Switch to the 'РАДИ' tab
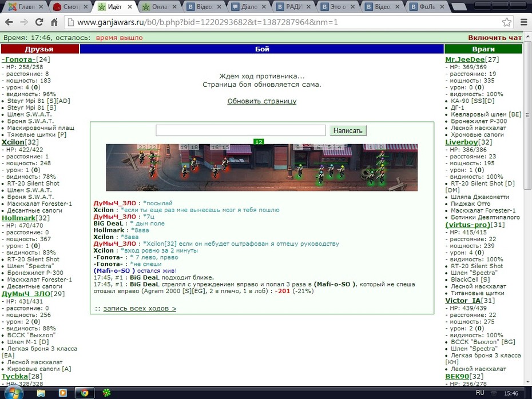532x399 pixels. (x=293, y=7)
